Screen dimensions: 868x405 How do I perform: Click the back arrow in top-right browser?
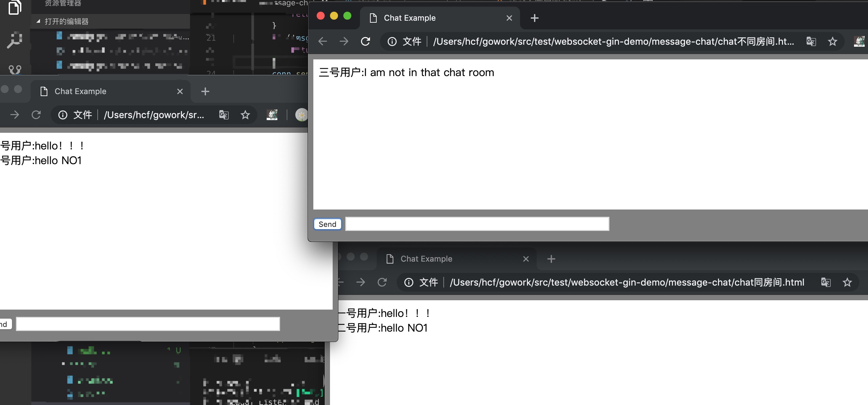pyautogui.click(x=322, y=41)
